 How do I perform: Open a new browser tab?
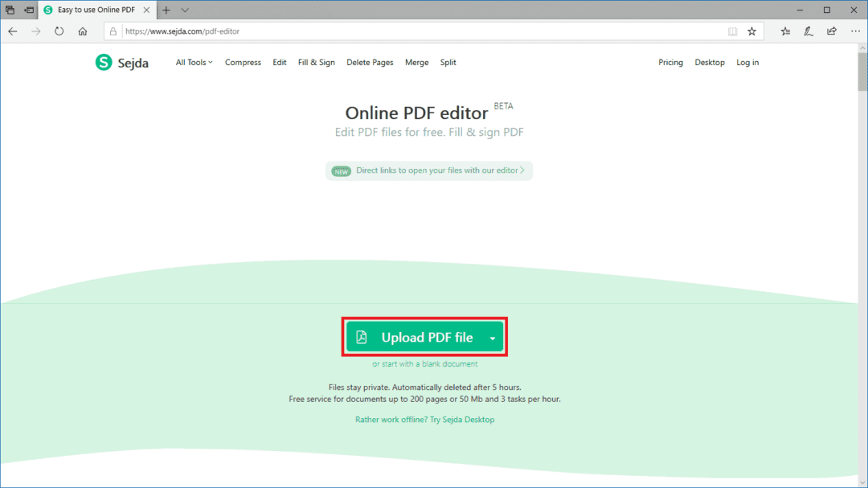166,10
